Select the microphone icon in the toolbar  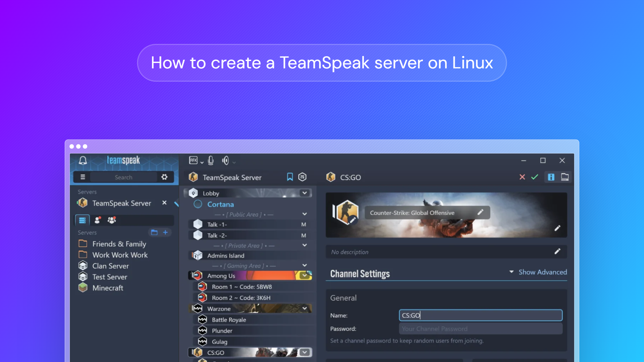(211, 161)
